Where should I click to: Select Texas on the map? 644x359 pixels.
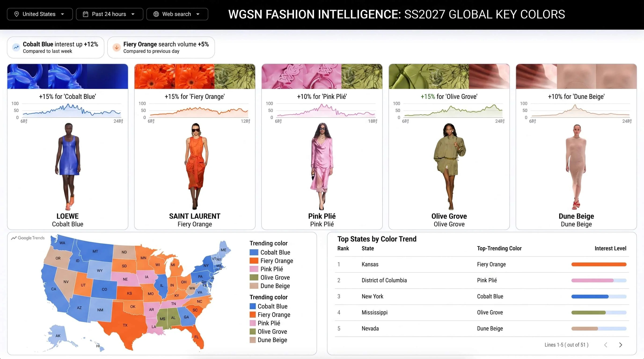125,325
